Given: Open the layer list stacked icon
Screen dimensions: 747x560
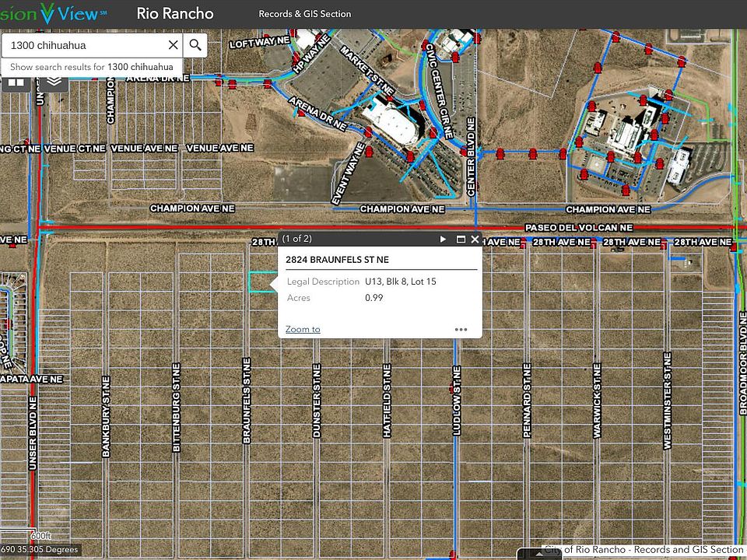Looking at the screenshot, I should (54, 82).
